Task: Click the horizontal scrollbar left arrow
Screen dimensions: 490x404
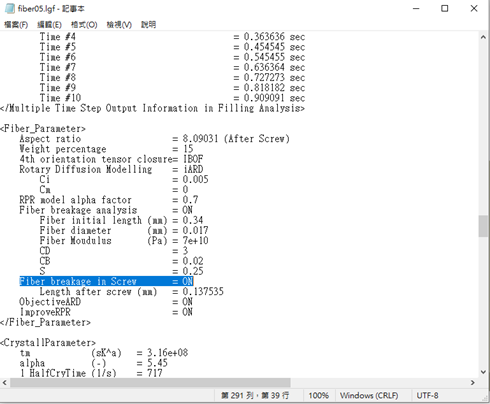Action: click(x=5, y=383)
